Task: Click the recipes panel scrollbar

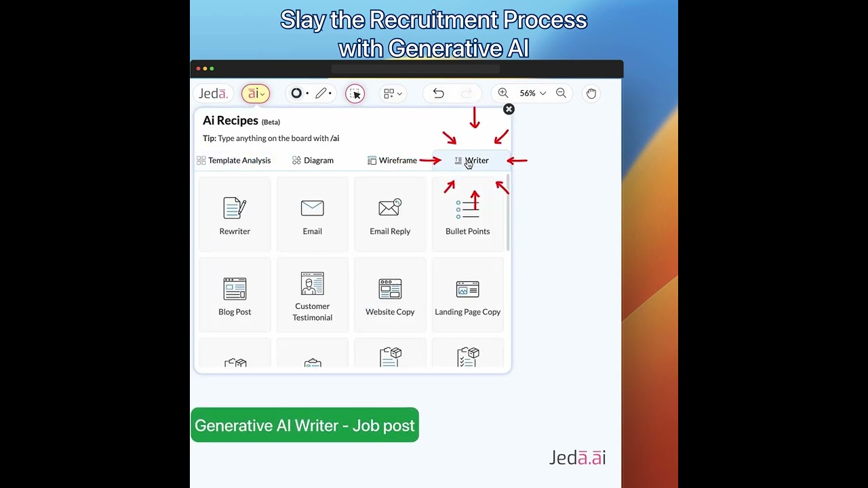Action: click(x=507, y=212)
